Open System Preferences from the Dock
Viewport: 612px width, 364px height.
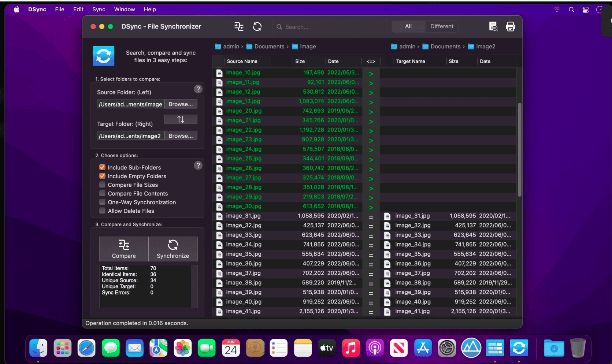pyautogui.click(x=447, y=348)
